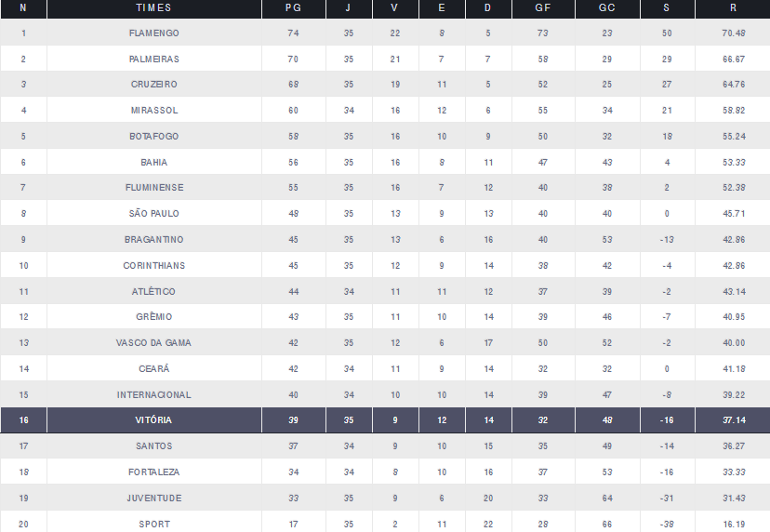Select Cruzeiro in the standings table
Viewport: 770px width, 532px height.
point(154,85)
